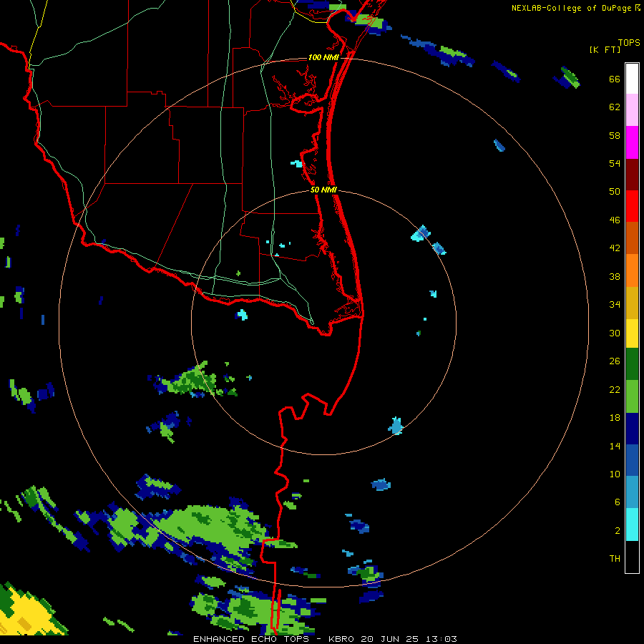Click the white swatch above 66 in legend
The width and height of the screenshot is (644, 644).
click(x=632, y=79)
